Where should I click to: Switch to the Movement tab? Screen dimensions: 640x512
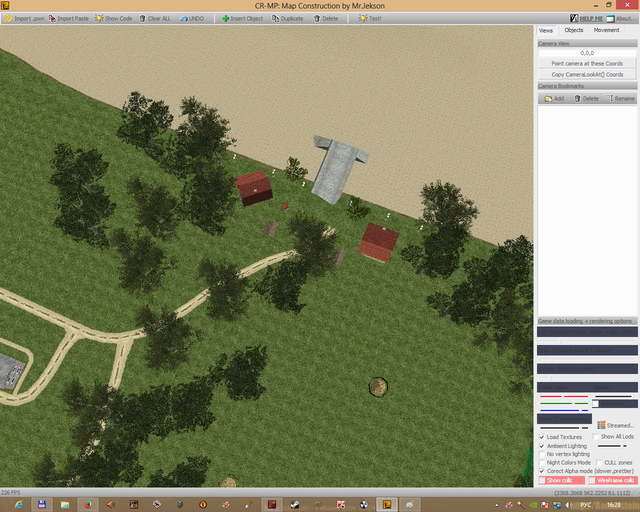coord(606,30)
